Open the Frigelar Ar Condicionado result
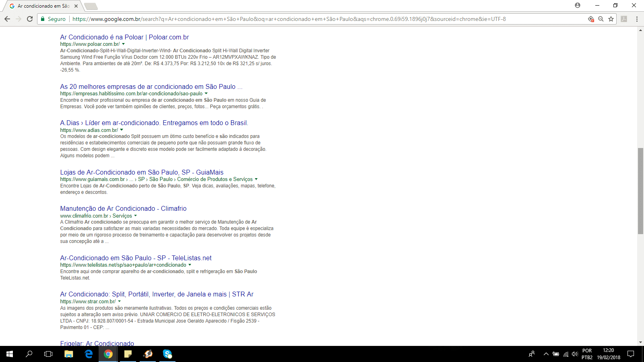644x362 pixels. click(x=97, y=343)
